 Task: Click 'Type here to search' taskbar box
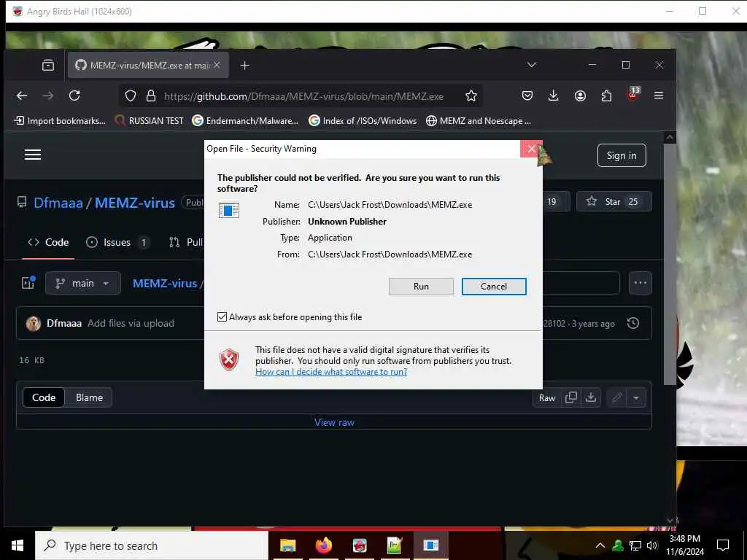pos(152,545)
